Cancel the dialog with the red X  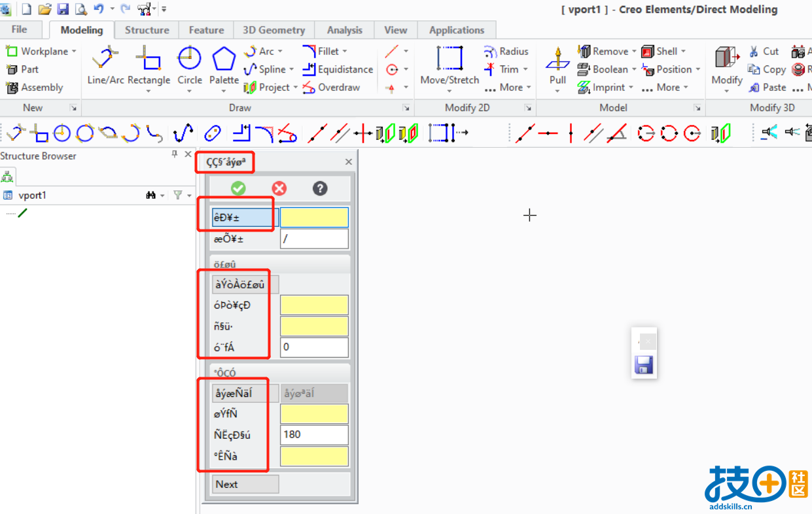[x=279, y=188]
